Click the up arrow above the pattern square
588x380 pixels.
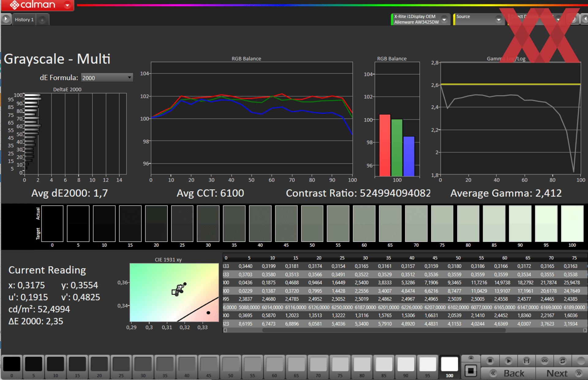(471, 358)
